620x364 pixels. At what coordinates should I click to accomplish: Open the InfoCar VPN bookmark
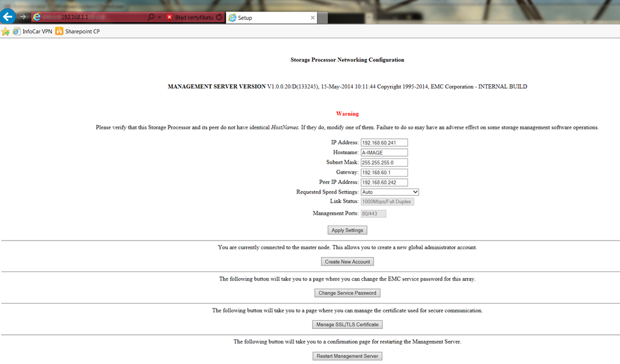33,31
